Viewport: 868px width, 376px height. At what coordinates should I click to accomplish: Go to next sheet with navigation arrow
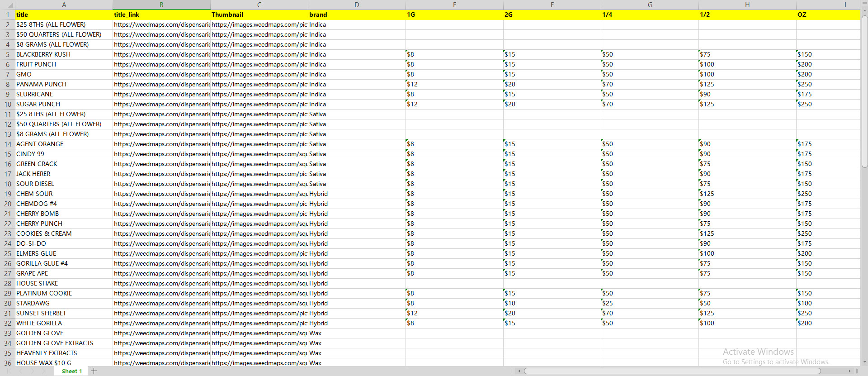pos(32,371)
